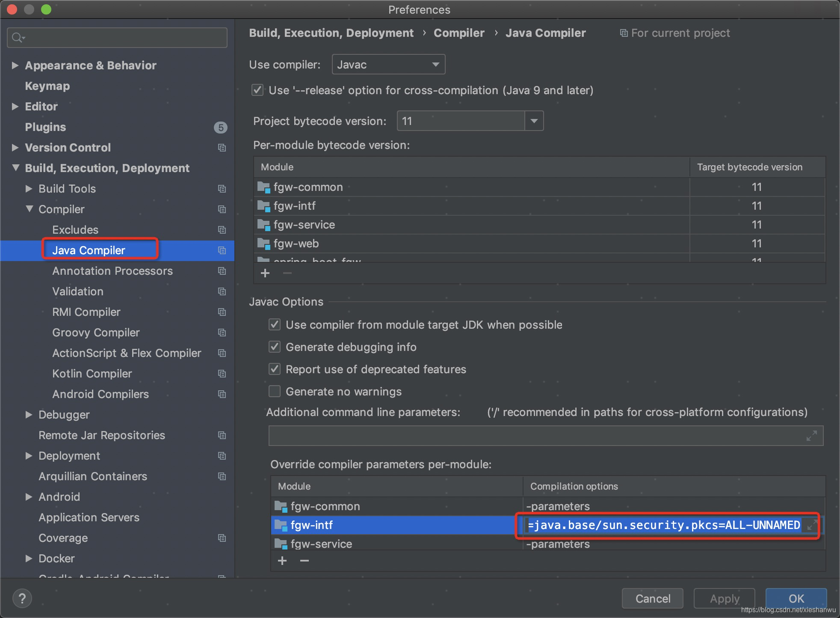
Task: Toggle the '--release' cross-compilation checkbox
Action: click(x=257, y=90)
